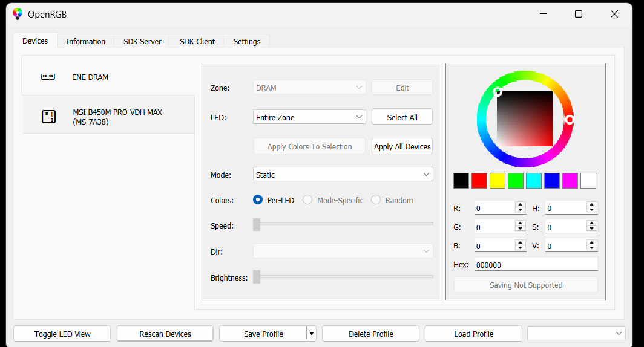Pick the white color swatch
Image resolution: width=644 pixels, height=347 pixels.
(x=588, y=181)
